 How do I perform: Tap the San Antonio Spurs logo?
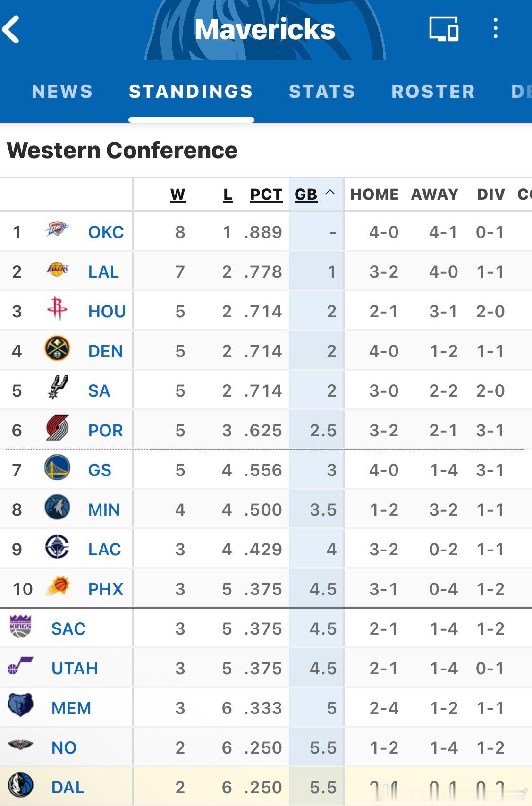pyautogui.click(x=58, y=389)
